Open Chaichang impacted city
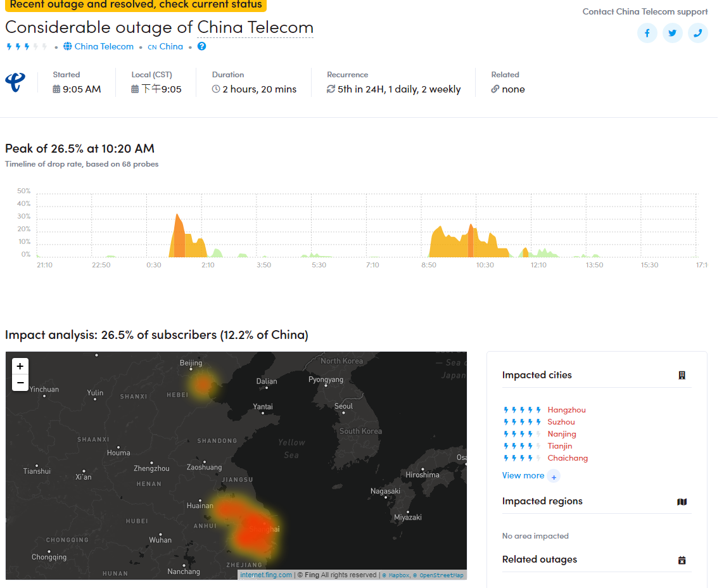724x588 pixels. [568, 457]
